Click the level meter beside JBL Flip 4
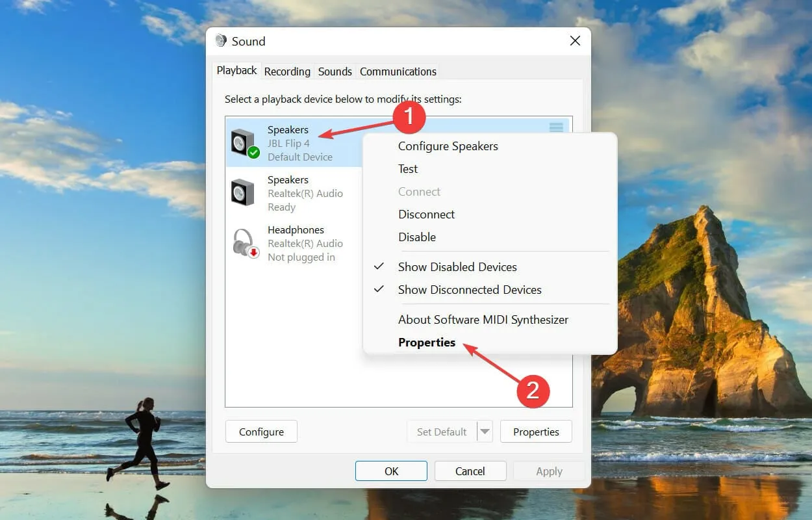Viewport: 812px width, 520px height. tap(556, 127)
